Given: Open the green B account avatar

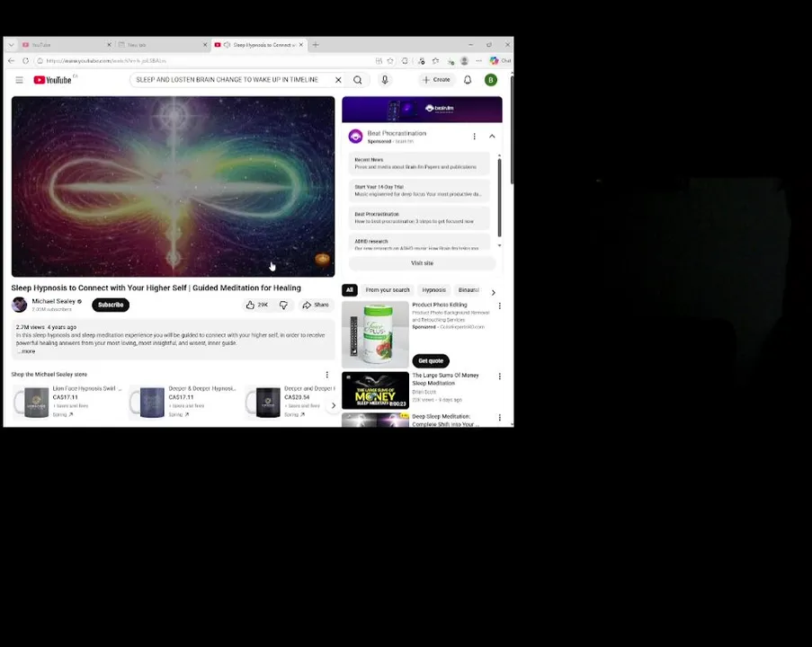Looking at the screenshot, I should pyautogui.click(x=490, y=80).
